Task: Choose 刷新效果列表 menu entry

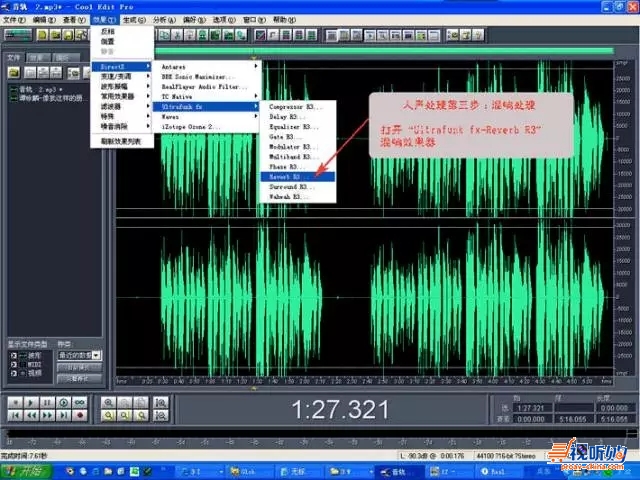Action: click(x=122, y=141)
